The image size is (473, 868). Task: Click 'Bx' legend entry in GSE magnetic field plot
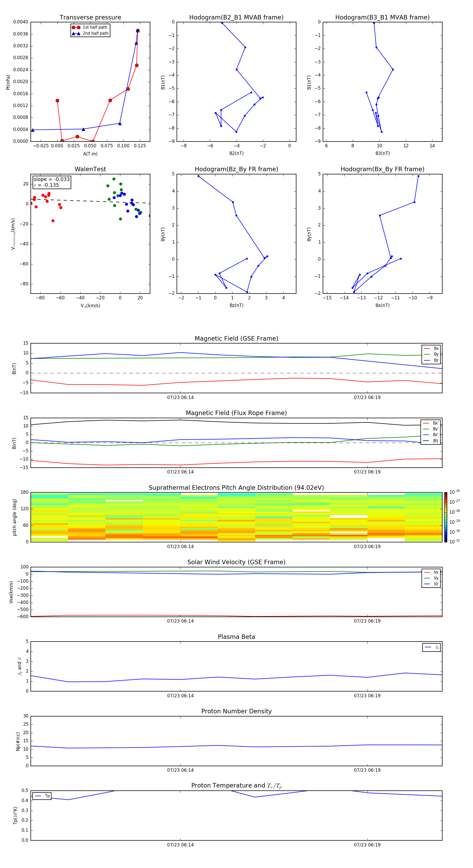click(431, 349)
